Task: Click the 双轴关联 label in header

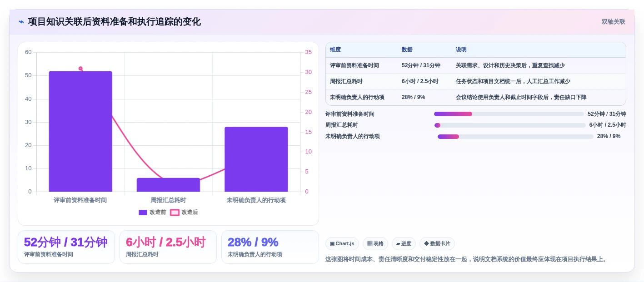Action: point(613,22)
